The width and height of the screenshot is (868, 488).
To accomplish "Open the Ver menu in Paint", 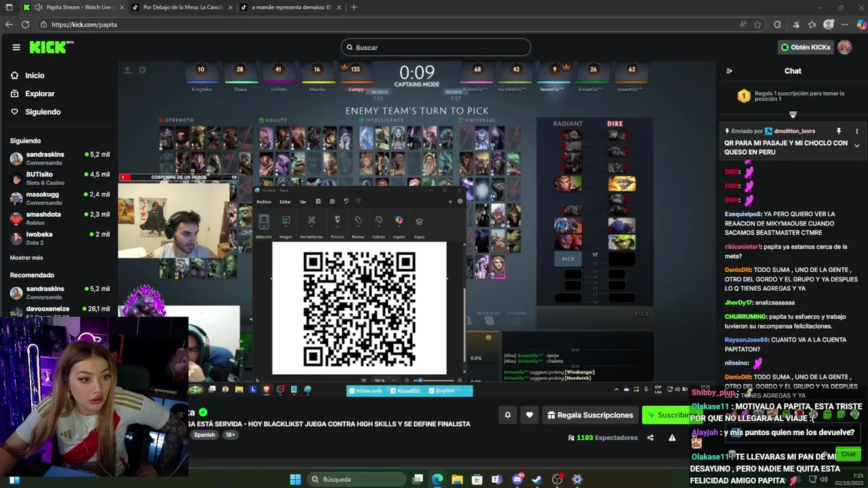I will tap(303, 201).
